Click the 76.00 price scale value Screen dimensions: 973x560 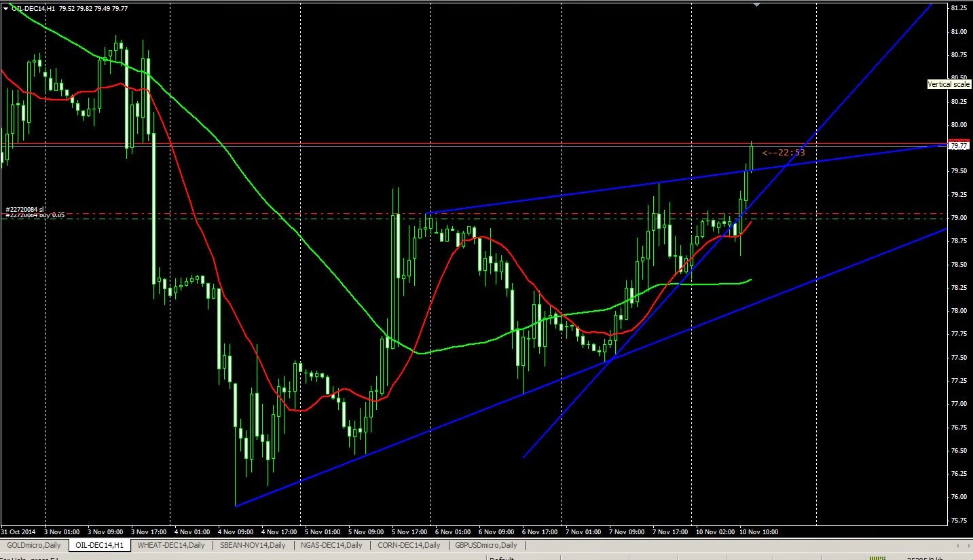point(959,497)
